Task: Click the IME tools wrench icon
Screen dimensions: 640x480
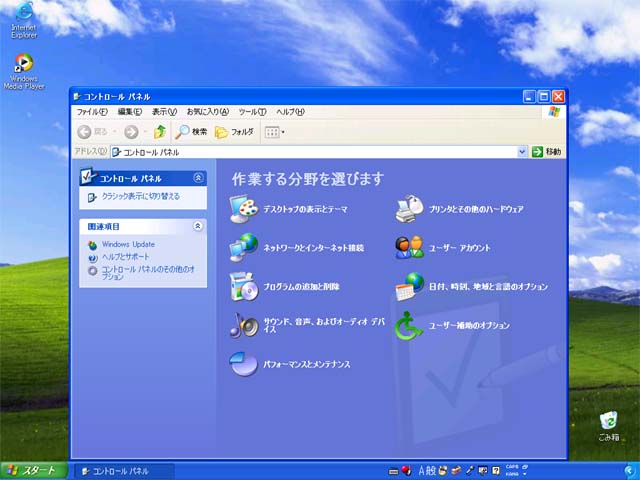Action: [470, 471]
